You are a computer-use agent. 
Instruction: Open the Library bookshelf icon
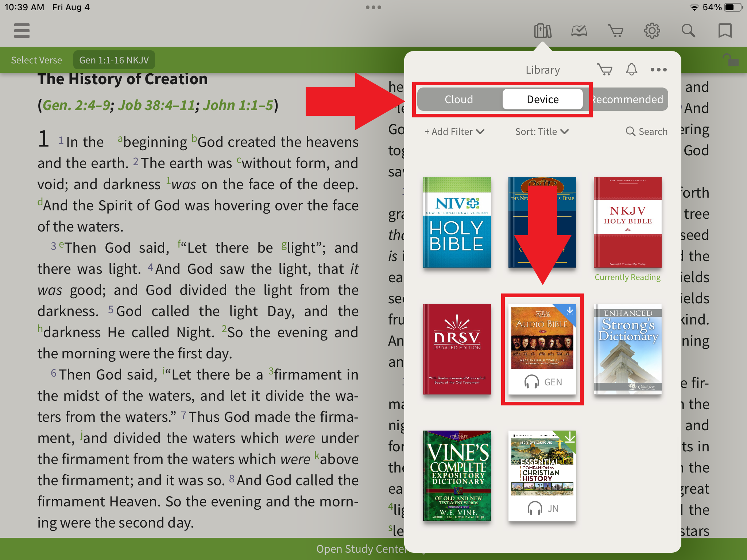[x=543, y=31]
